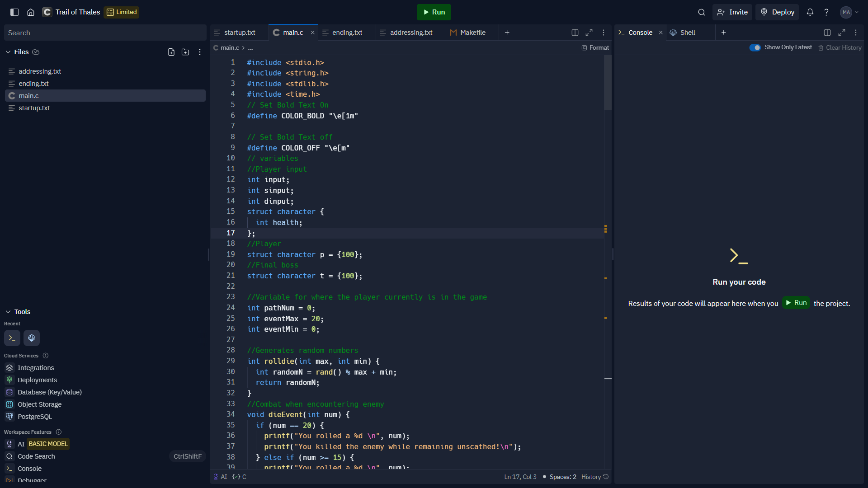
Task: Collapse the Files section
Action: pos(8,52)
